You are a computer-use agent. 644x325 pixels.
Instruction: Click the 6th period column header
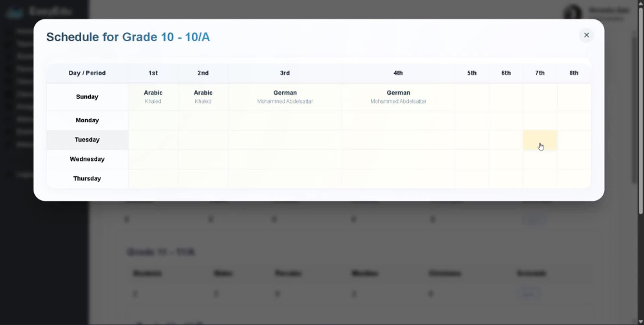click(506, 73)
